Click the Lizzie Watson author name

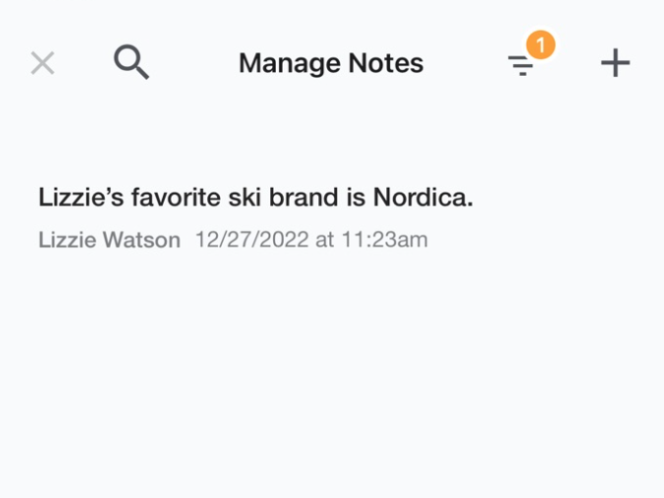[110, 240]
